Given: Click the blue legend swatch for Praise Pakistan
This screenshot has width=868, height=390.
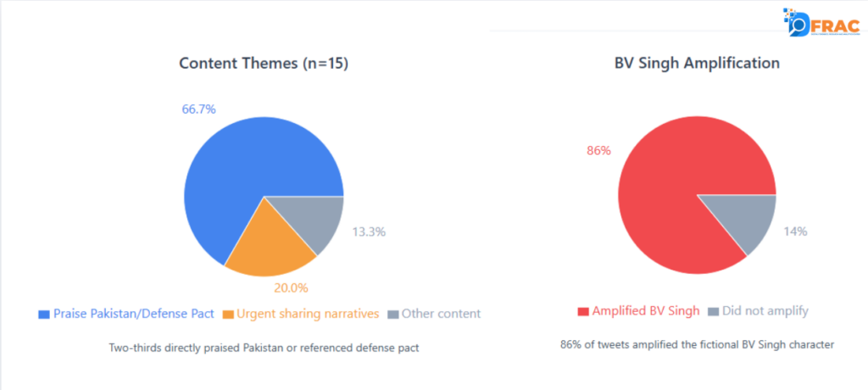Looking at the screenshot, I should pyautogui.click(x=43, y=315).
